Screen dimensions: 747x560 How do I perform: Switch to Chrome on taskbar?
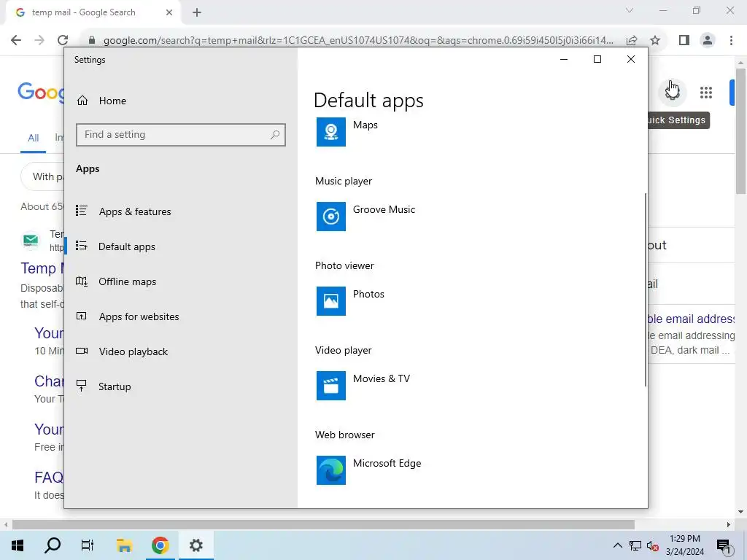tap(160, 545)
